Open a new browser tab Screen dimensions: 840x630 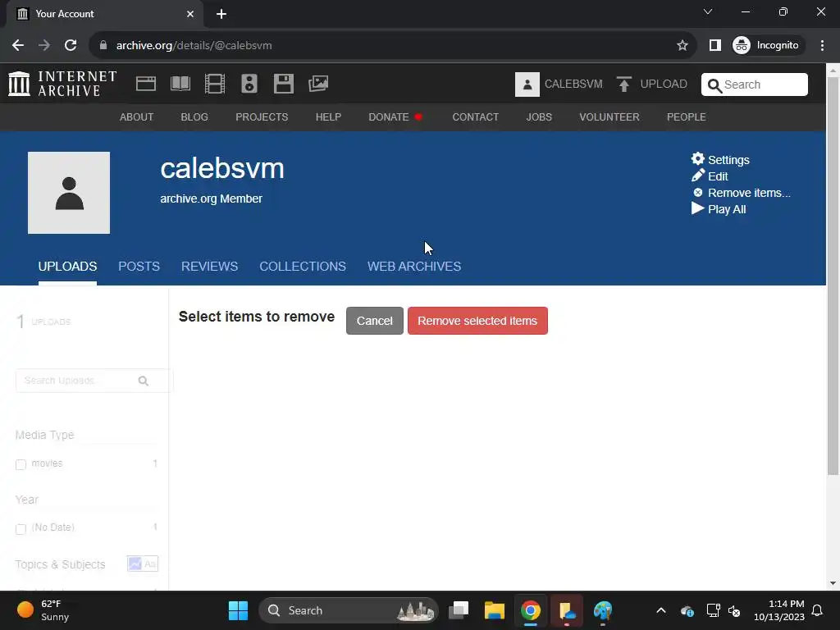(x=221, y=14)
